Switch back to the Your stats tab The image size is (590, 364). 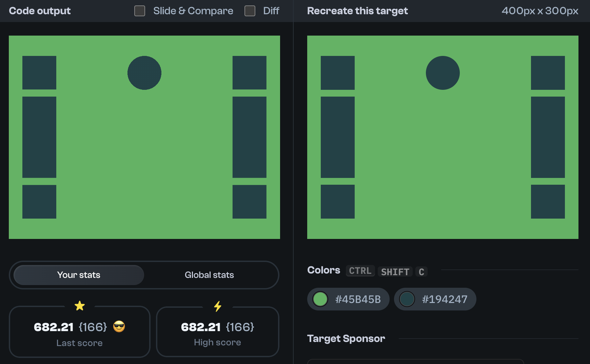coord(78,275)
